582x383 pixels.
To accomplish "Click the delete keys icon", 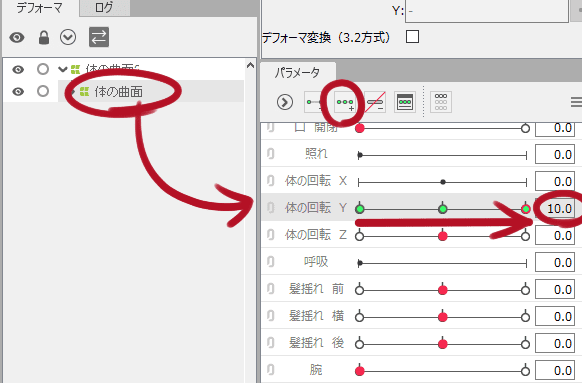I will coord(375,102).
